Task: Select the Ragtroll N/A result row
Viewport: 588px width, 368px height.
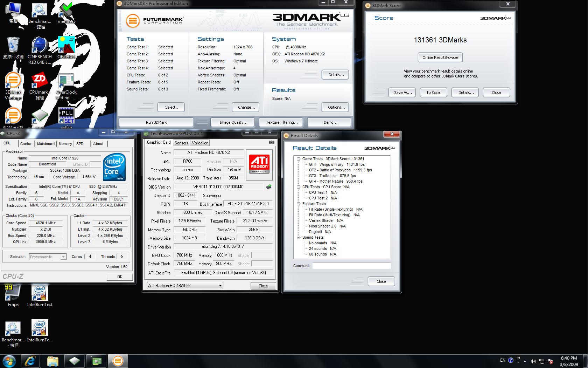Action: pos(320,232)
